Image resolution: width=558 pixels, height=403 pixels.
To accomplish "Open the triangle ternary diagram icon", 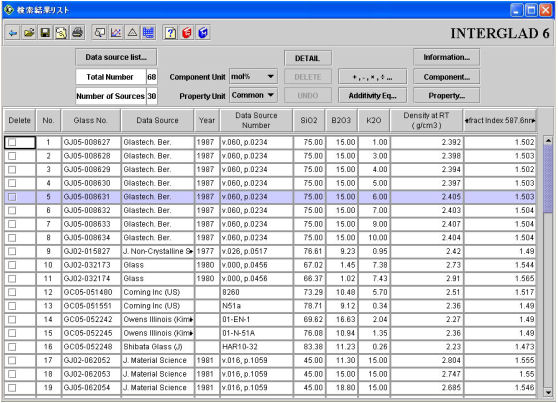I will tap(132, 33).
